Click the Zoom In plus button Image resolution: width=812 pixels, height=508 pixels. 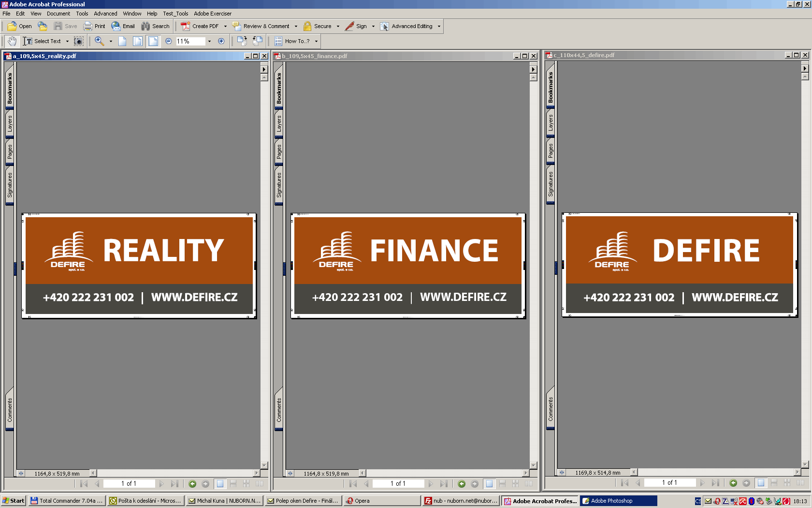pos(221,41)
